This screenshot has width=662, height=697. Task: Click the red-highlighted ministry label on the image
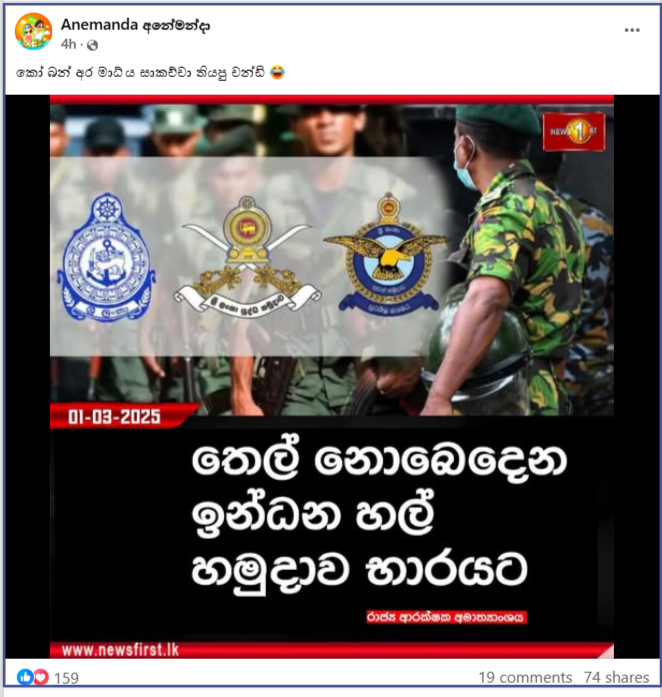coord(446,617)
